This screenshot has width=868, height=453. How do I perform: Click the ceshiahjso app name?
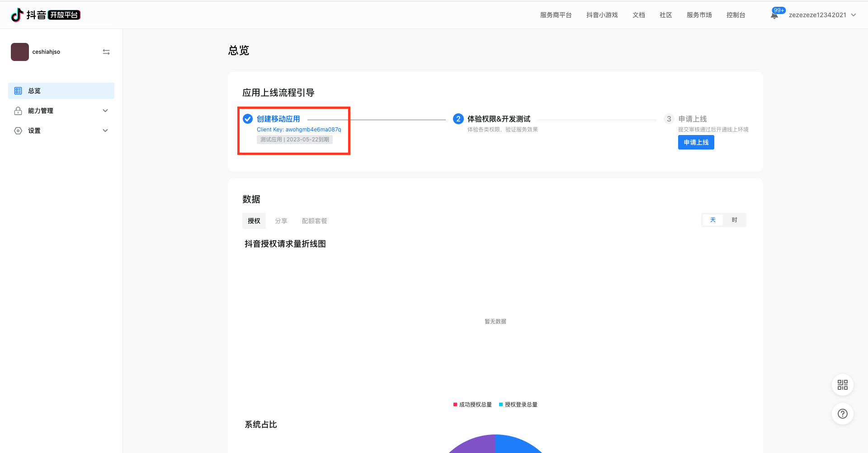46,52
